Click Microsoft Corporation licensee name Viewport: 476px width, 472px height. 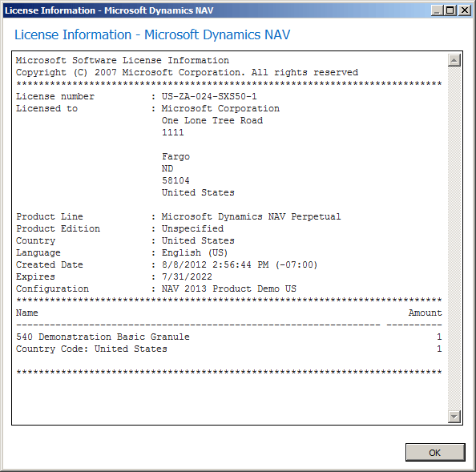(x=220, y=108)
